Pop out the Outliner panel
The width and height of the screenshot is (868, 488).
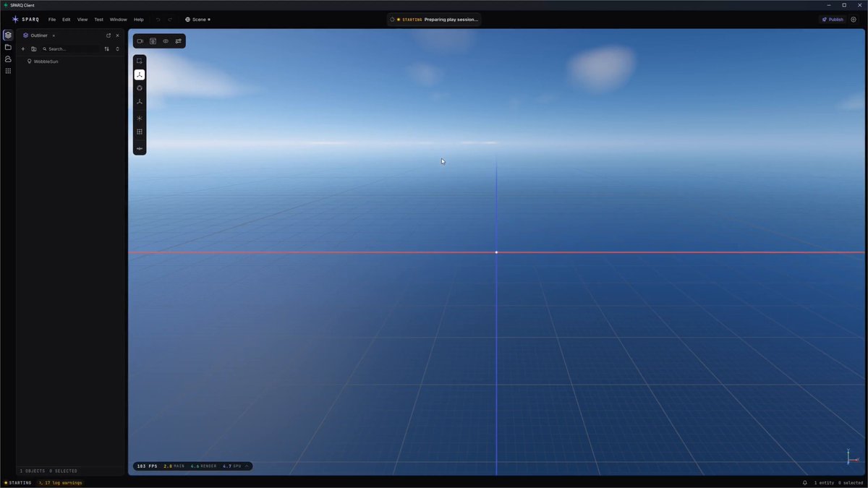(x=109, y=35)
